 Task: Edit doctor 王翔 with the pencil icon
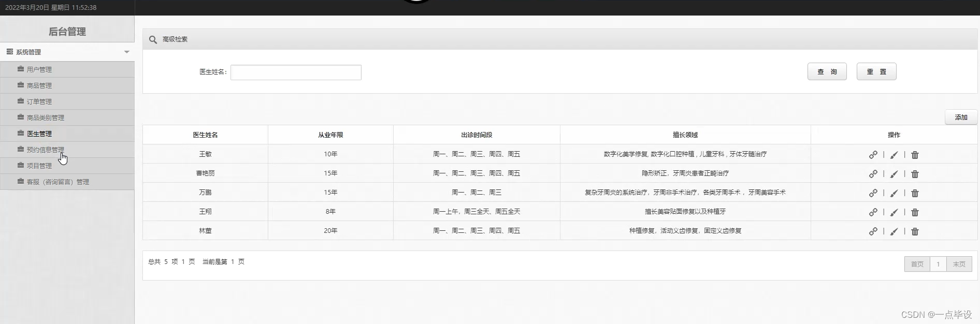(x=894, y=212)
